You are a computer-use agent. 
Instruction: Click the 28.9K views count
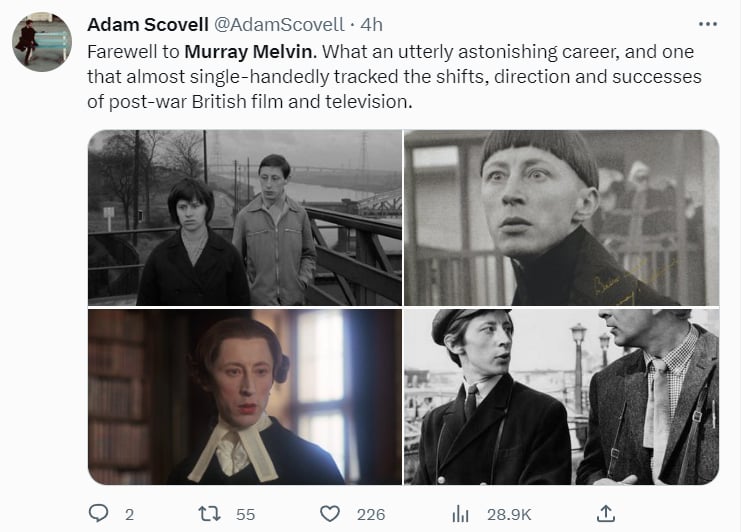pos(508,514)
